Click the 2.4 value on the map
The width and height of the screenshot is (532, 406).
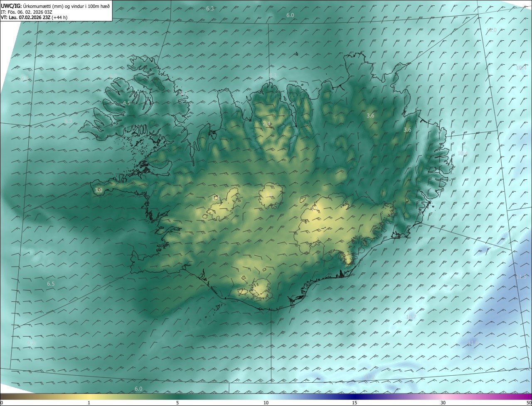click(x=267, y=123)
